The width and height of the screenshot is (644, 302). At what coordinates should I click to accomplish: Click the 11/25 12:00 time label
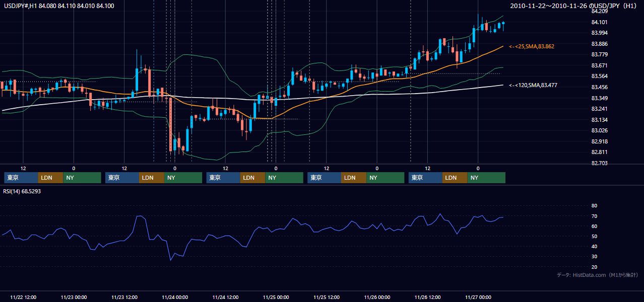(327, 297)
